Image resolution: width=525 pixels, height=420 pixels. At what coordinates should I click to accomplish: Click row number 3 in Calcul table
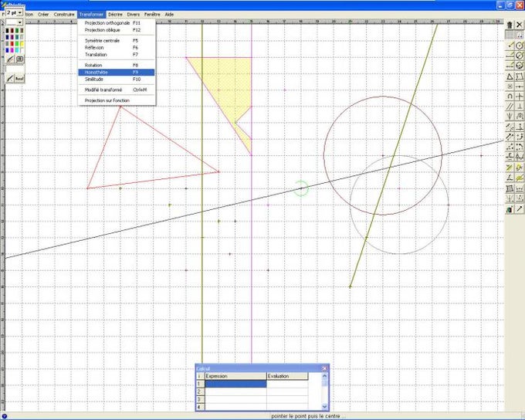click(x=199, y=399)
